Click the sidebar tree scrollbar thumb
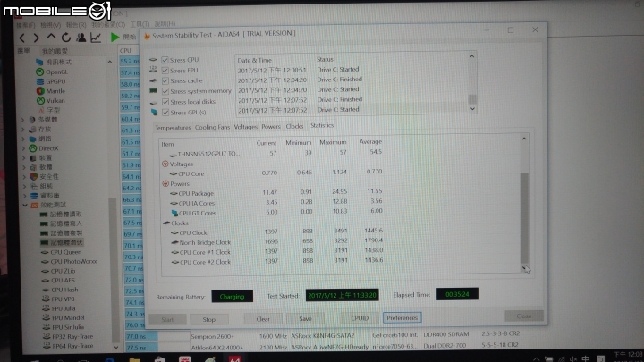Screen dimensions: 644x362 tap(115, 271)
